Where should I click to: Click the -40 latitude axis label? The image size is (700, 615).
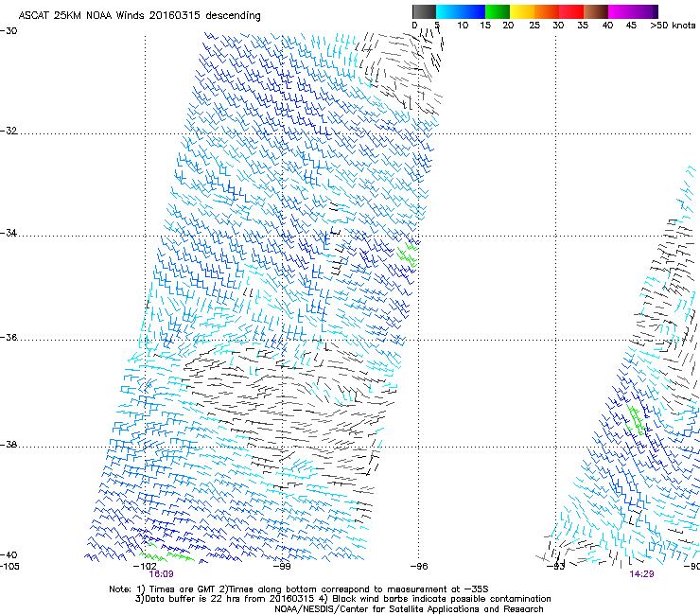click(9, 554)
